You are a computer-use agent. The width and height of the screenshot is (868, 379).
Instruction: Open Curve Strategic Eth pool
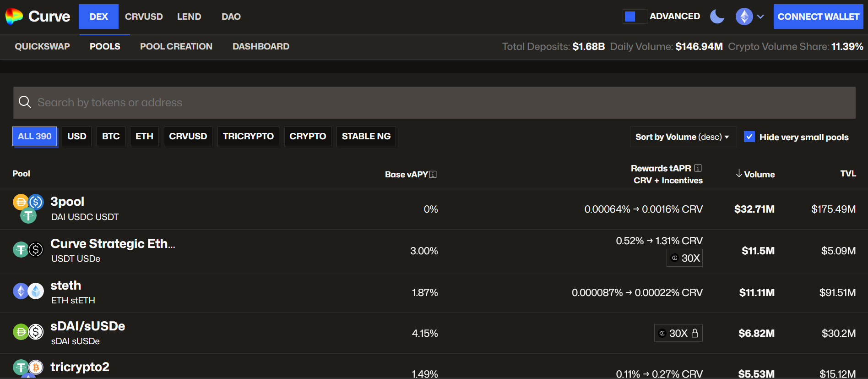pyautogui.click(x=113, y=243)
